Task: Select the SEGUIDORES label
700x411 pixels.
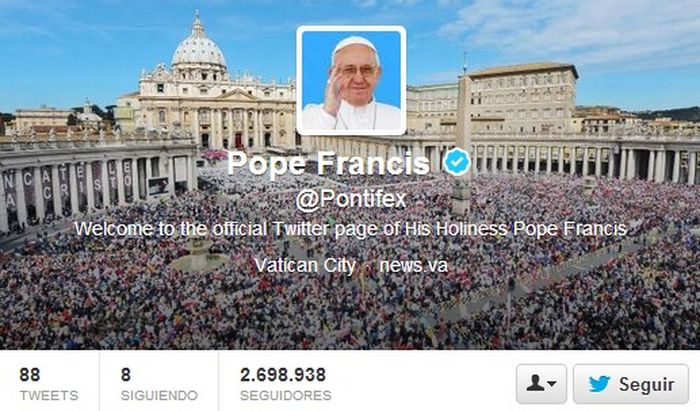Action: (x=286, y=395)
